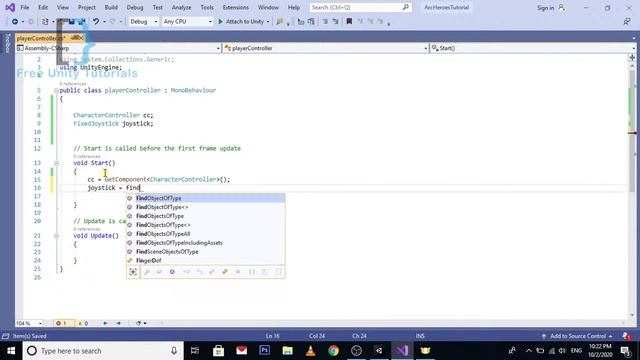Toggle the braces namespace filter in IntelliSense bar
This screenshot has height=360, width=640.
click(x=252, y=272)
